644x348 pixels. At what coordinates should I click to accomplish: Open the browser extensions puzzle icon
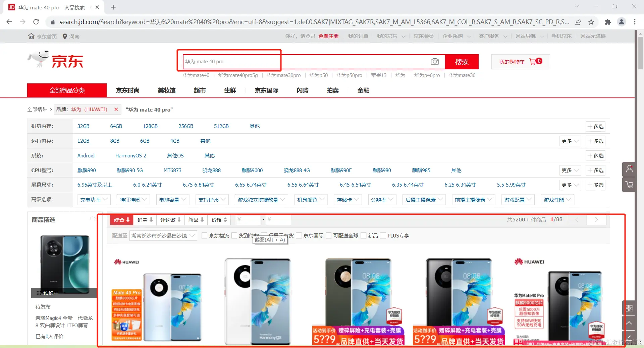[x=608, y=22]
